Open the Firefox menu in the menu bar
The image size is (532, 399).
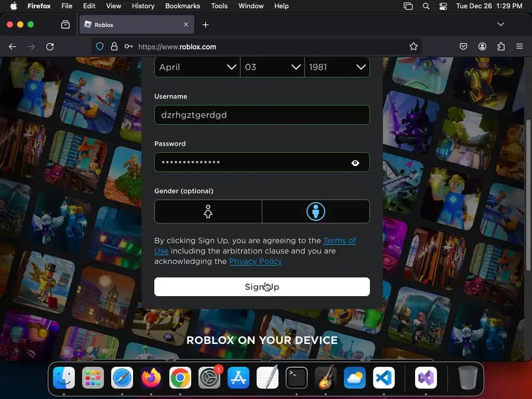(x=39, y=6)
